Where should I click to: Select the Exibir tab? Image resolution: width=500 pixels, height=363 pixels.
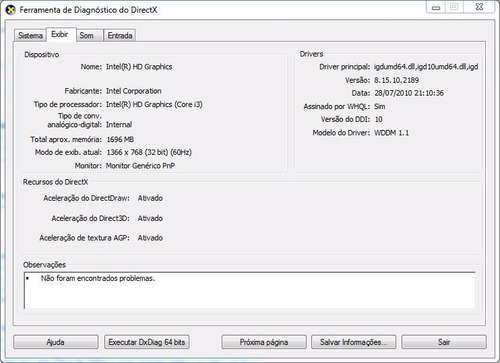tap(60, 34)
